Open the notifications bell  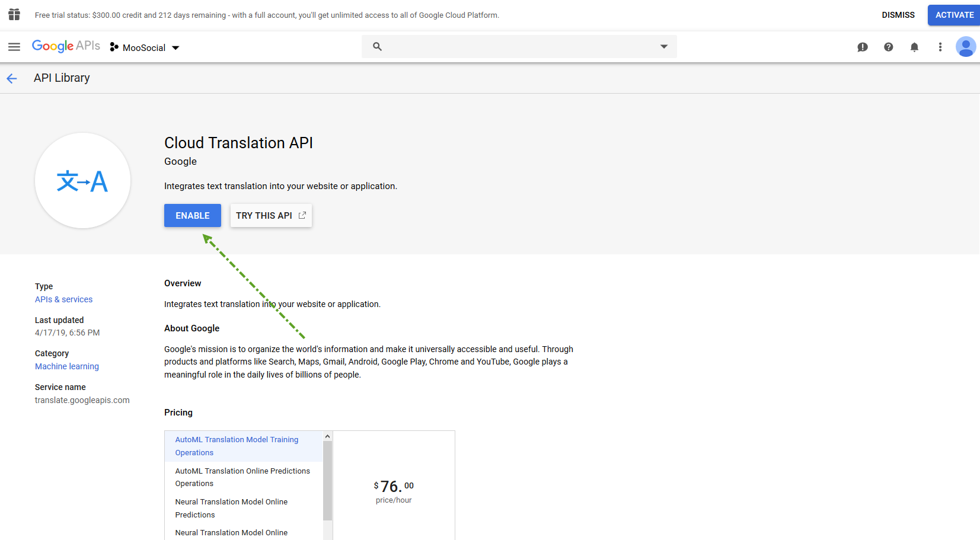(x=914, y=47)
